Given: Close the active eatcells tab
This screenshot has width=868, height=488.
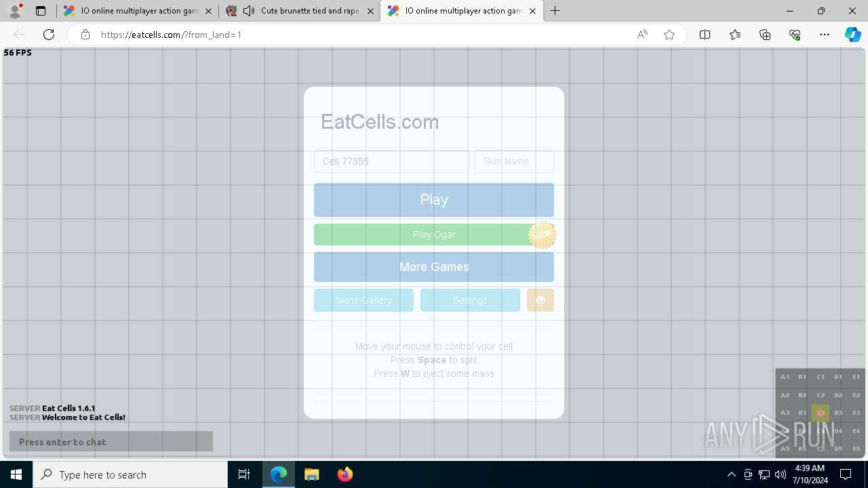Looking at the screenshot, I should click(x=532, y=11).
